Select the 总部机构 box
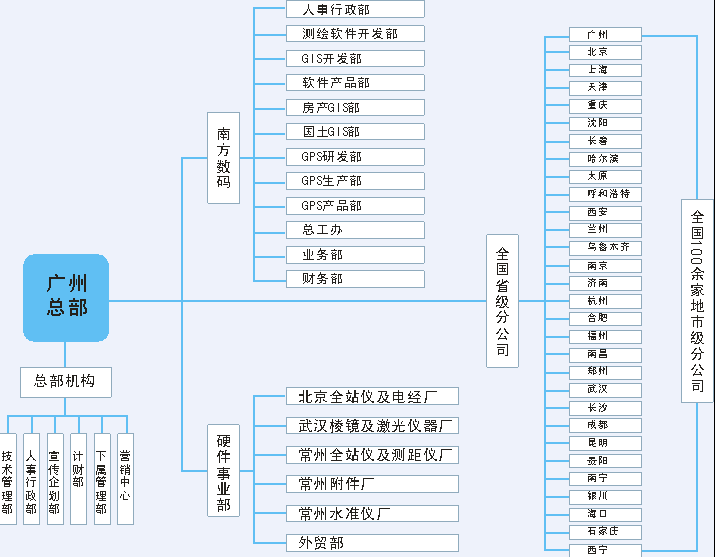 coord(65,381)
